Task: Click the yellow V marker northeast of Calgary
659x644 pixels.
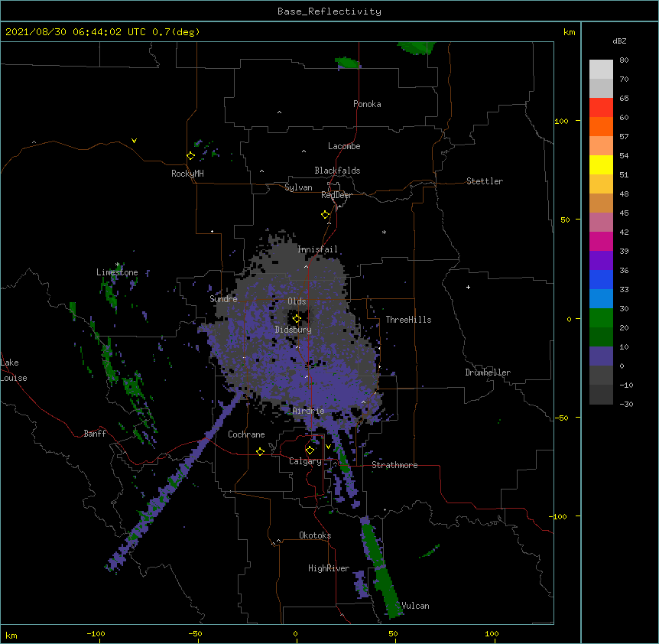Action: point(328,447)
